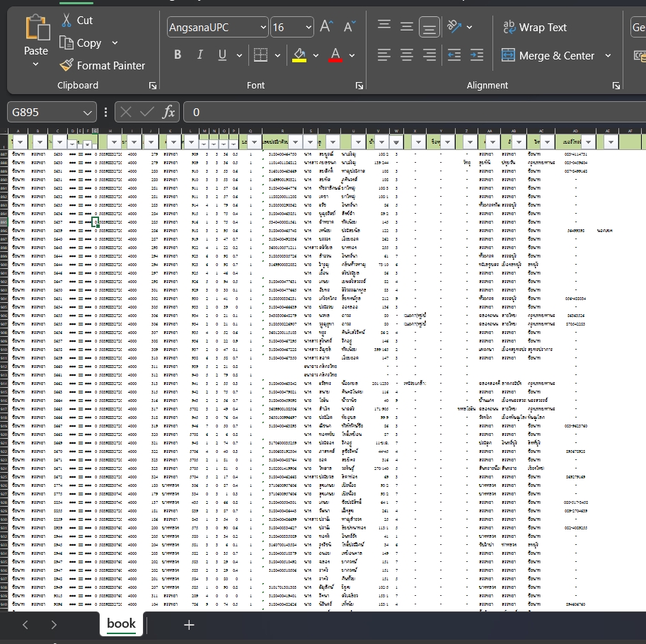Decrease the cell indent

(454, 54)
